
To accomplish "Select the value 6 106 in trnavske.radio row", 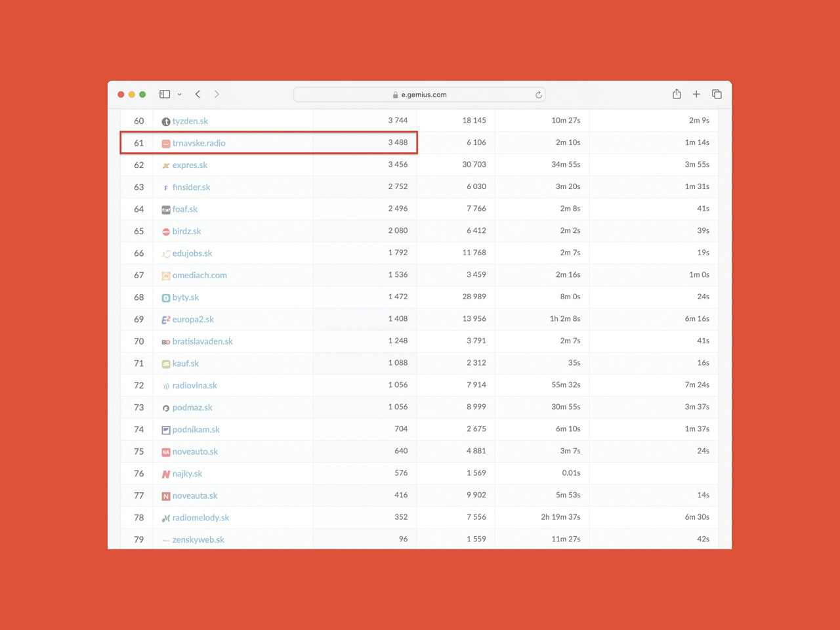I will coord(476,142).
